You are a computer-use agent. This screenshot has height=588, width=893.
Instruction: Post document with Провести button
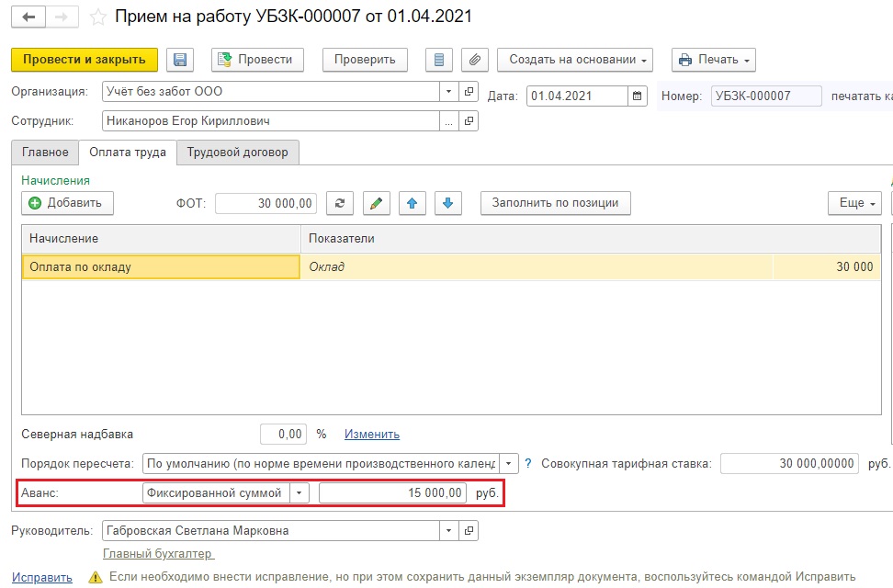pyautogui.click(x=257, y=60)
